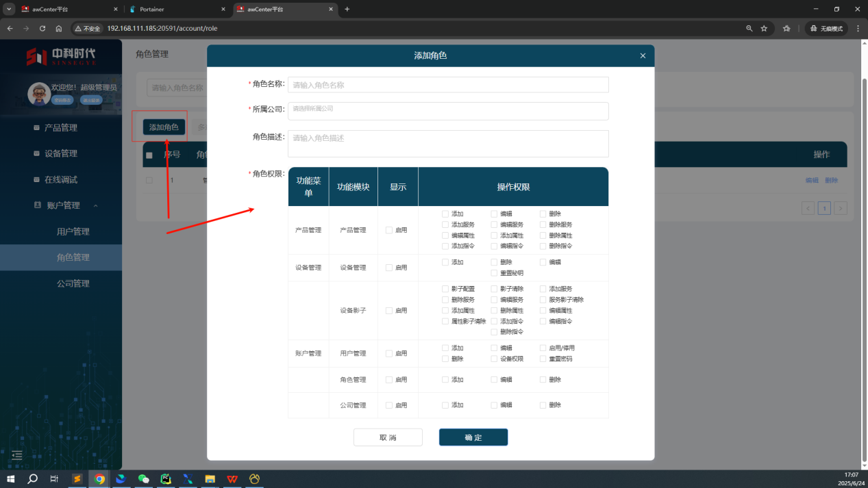
Task: Bookmark this page with star icon
Action: 764,29
